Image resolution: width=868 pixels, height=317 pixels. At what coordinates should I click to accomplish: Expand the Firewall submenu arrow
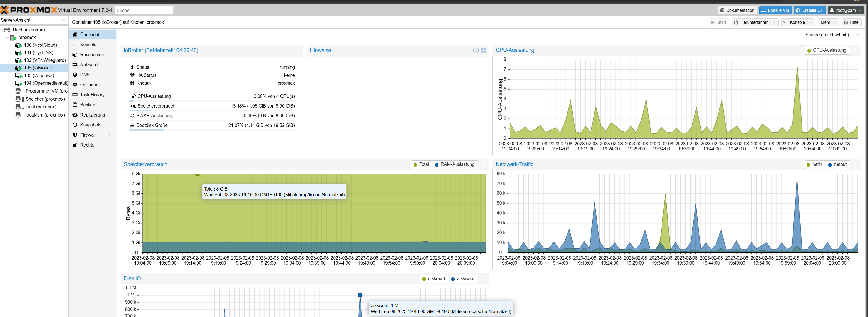tap(110, 135)
